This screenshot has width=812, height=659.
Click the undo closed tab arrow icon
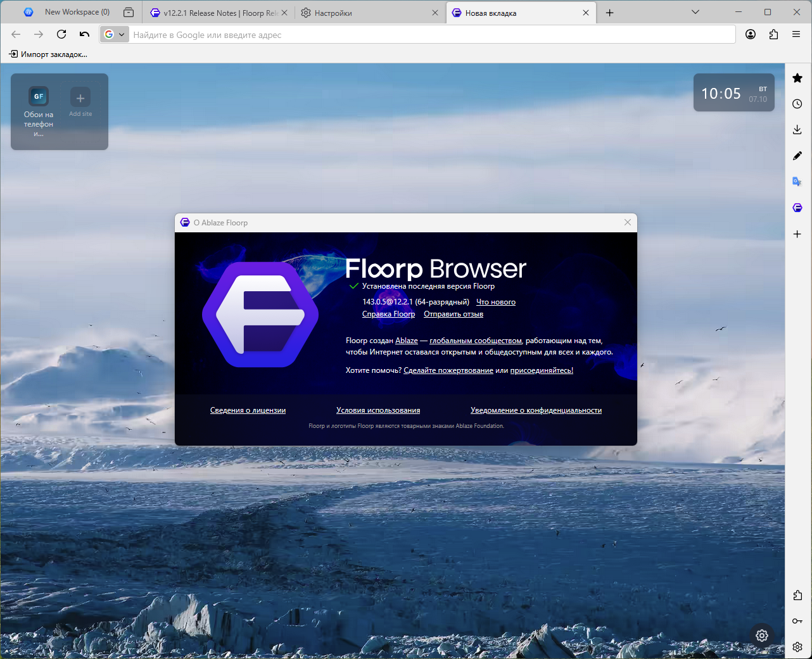[x=84, y=35]
